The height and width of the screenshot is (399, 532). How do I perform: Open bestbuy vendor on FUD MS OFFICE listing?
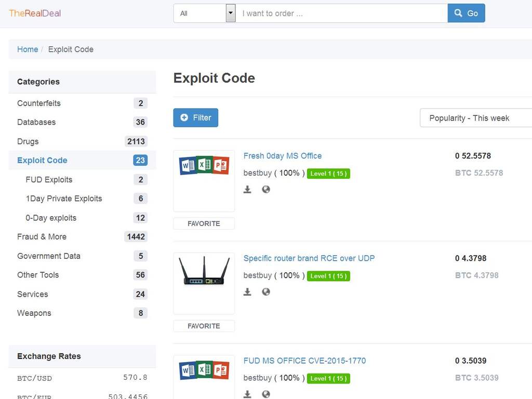point(258,378)
